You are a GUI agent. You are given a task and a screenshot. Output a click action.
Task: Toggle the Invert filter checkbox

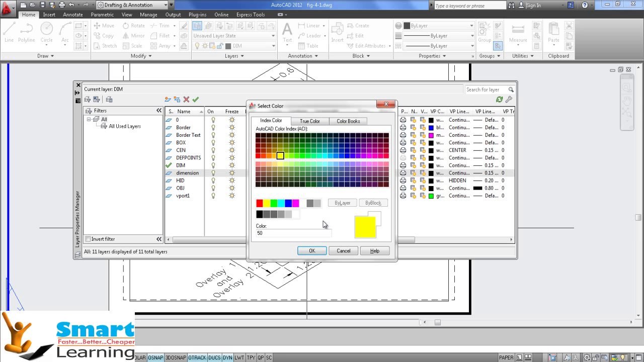pyautogui.click(x=88, y=239)
